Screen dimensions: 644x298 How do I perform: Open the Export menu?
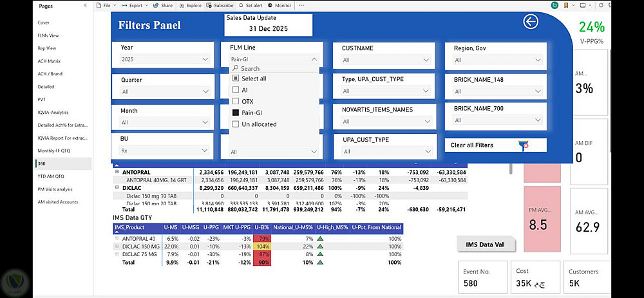coord(136,5)
